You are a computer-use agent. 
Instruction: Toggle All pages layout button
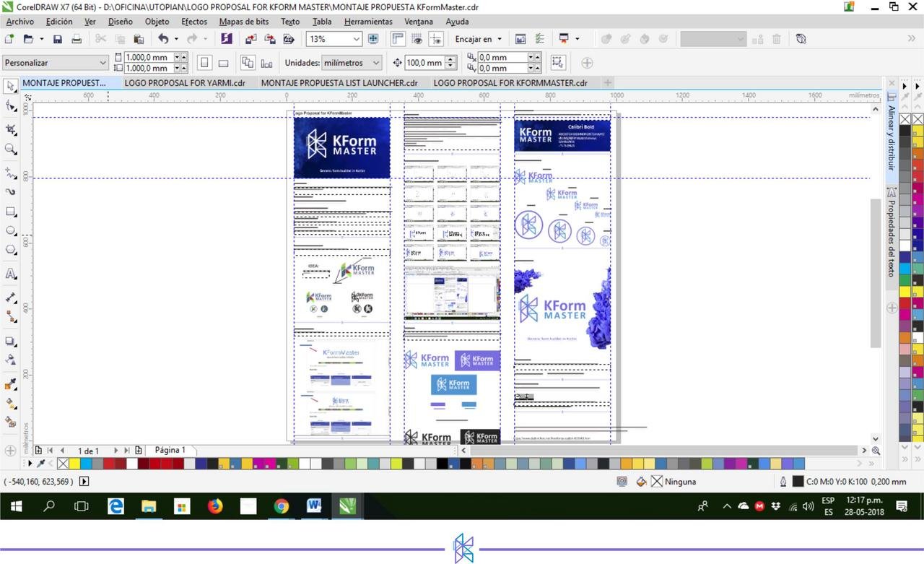[248, 63]
